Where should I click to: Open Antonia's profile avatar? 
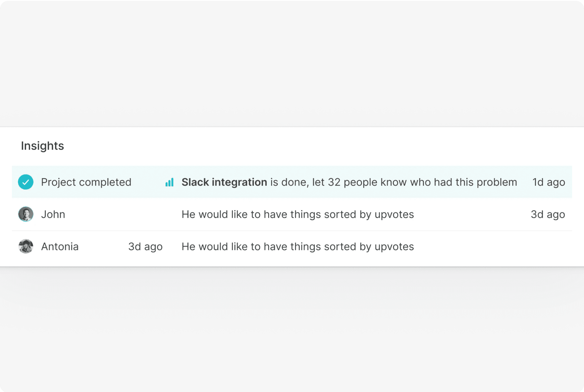[x=26, y=246]
